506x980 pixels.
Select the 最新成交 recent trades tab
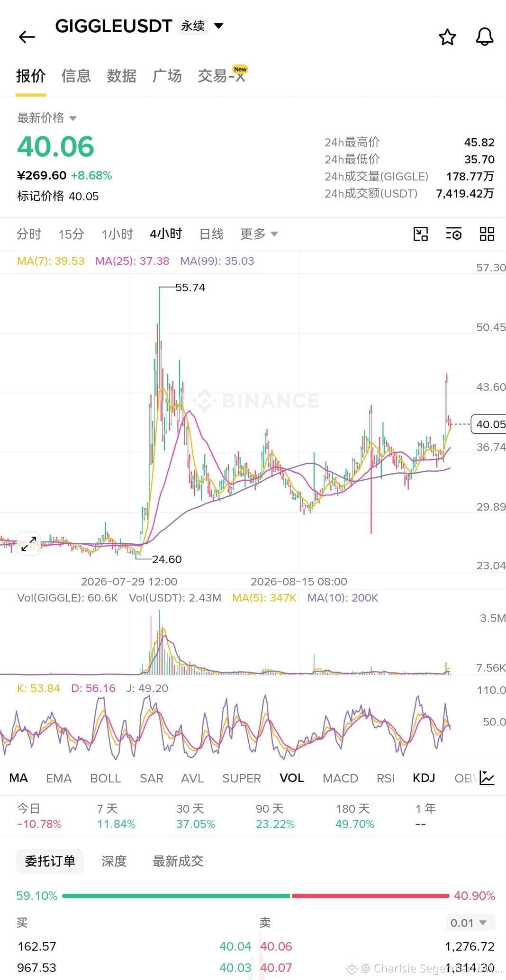tap(178, 861)
